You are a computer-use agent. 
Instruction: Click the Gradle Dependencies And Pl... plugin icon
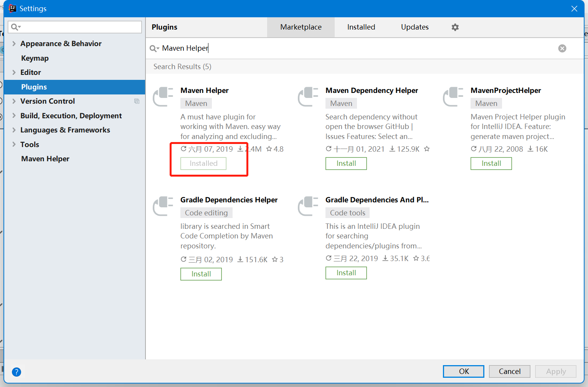(x=308, y=206)
